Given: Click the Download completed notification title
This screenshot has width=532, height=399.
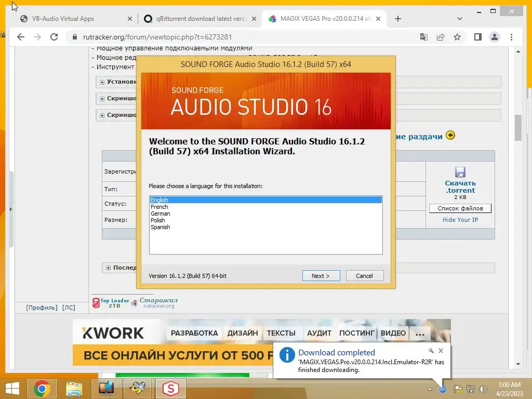Looking at the screenshot, I should click(x=337, y=353).
